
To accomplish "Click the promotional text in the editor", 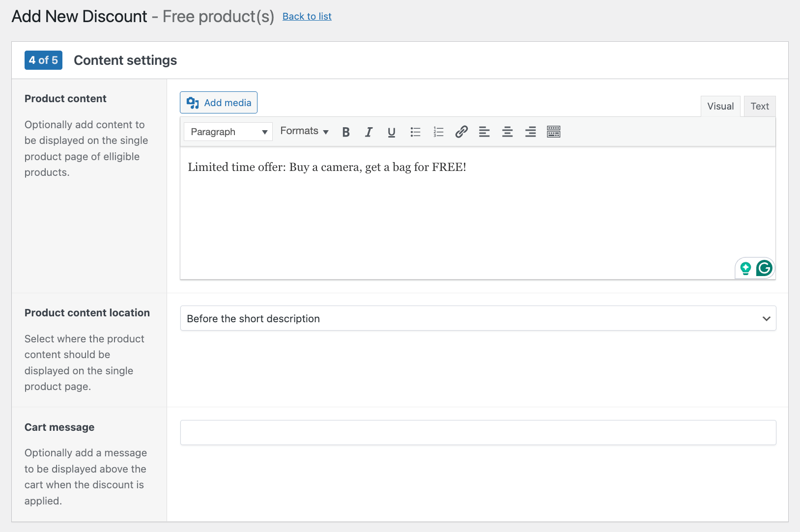I will tap(326, 167).
